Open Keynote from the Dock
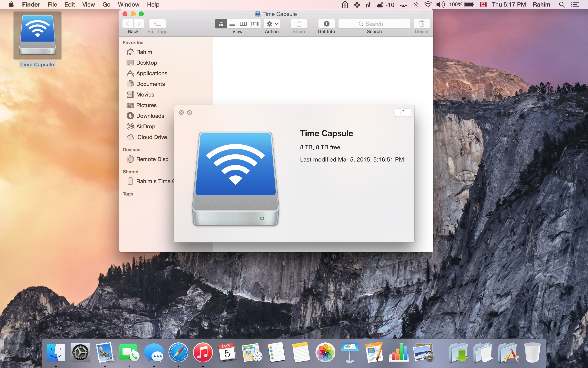The height and width of the screenshot is (368, 588). [x=350, y=352]
